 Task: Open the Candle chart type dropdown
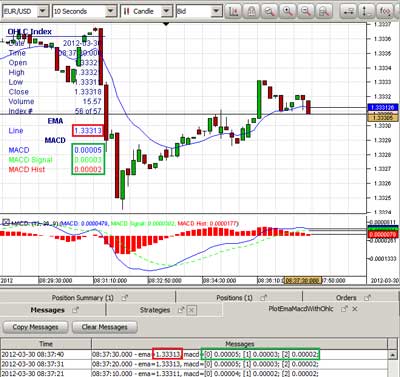tap(146, 11)
